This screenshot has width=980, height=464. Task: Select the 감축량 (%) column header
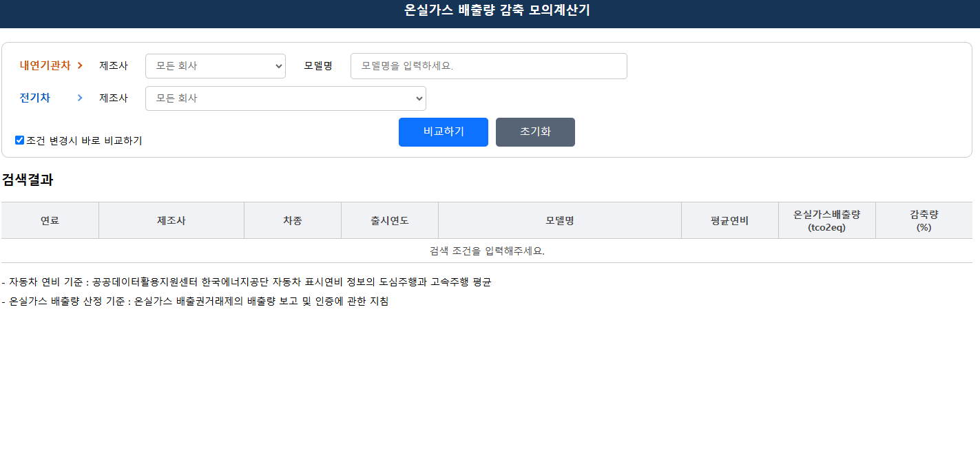point(924,220)
